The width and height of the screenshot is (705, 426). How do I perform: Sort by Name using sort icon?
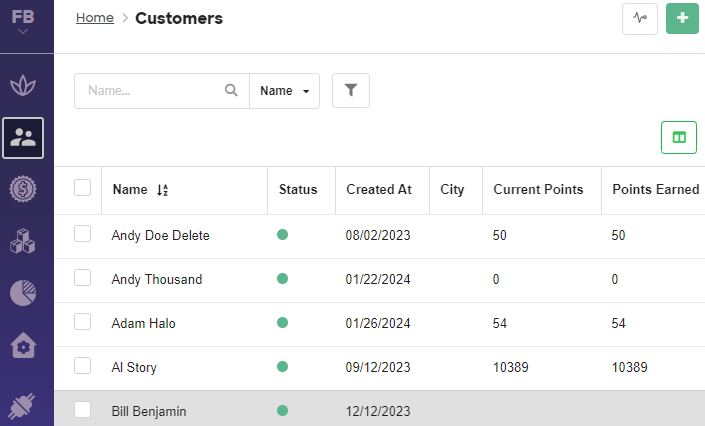[x=162, y=190]
